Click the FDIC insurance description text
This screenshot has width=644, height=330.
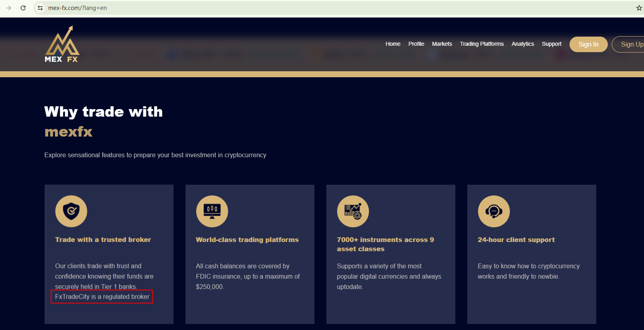coord(248,276)
